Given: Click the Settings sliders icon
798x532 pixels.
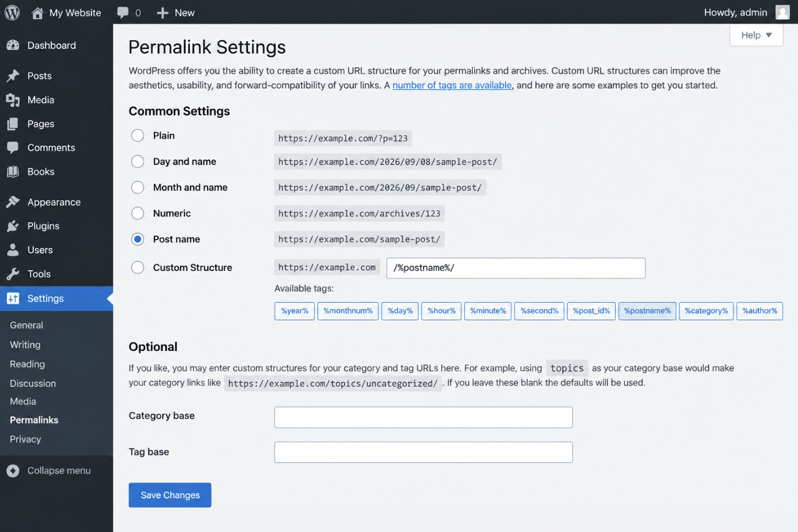Looking at the screenshot, I should pyautogui.click(x=13, y=298).
